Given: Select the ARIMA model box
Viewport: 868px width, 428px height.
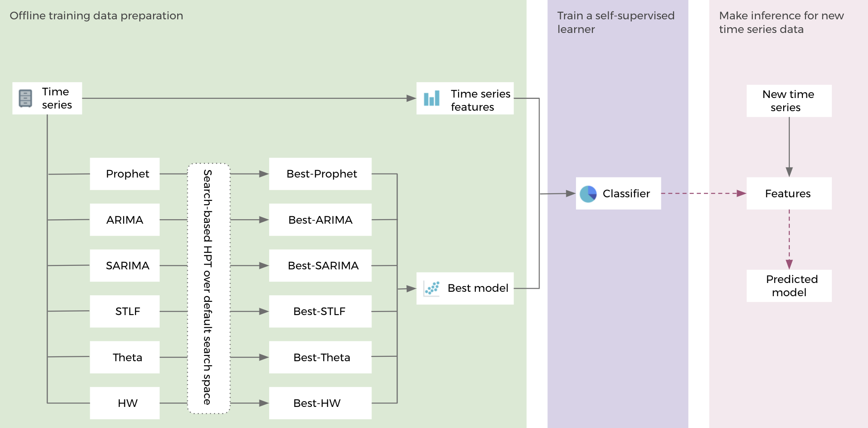Looking at the screenshot, I should point(125,220).
